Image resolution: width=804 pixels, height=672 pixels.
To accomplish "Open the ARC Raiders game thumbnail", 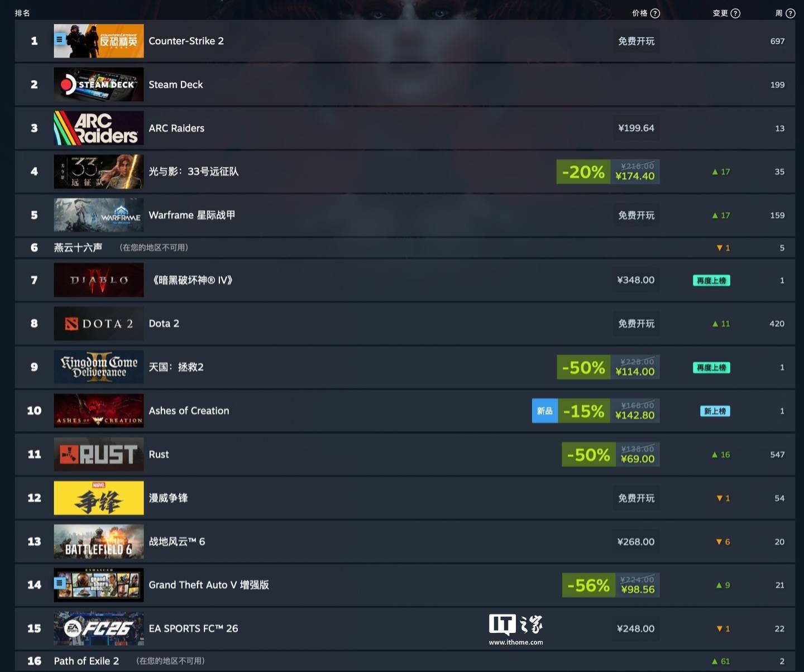I will point(99,128).
